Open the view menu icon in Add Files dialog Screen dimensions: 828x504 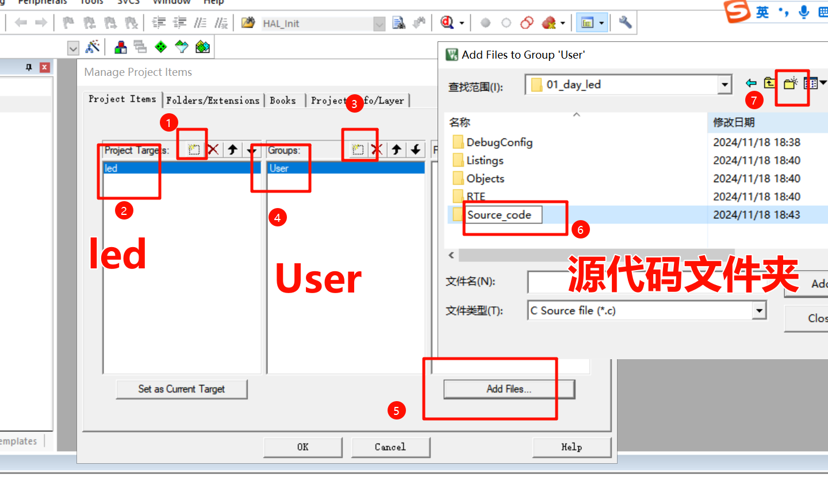814,84
